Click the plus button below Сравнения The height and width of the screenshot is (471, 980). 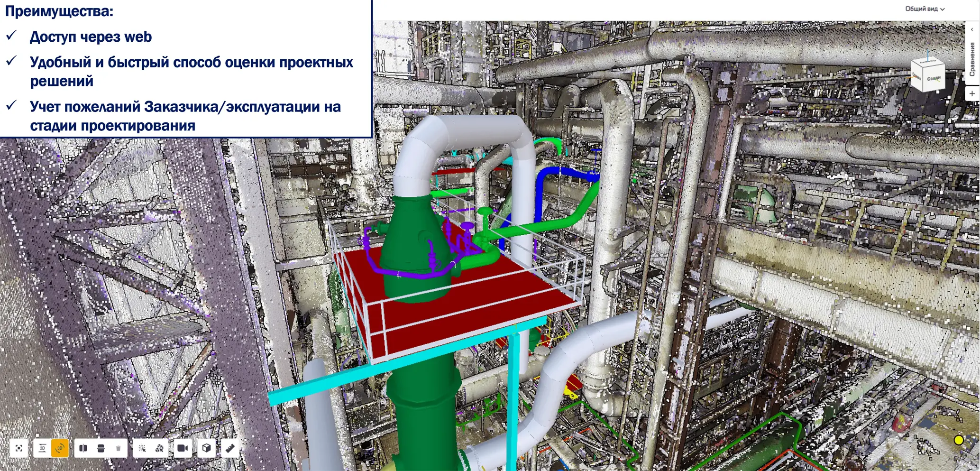[972, 93]
